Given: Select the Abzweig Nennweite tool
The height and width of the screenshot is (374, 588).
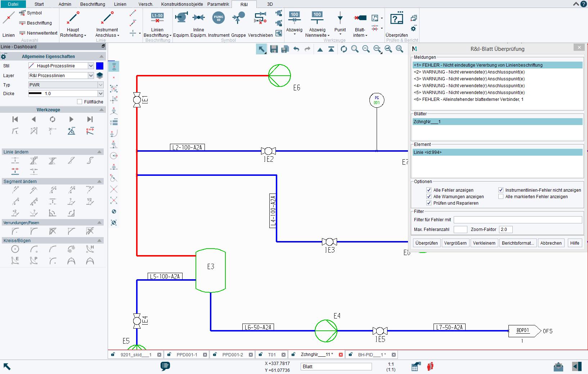Looking at the screenshot, I should click(317, 24).
